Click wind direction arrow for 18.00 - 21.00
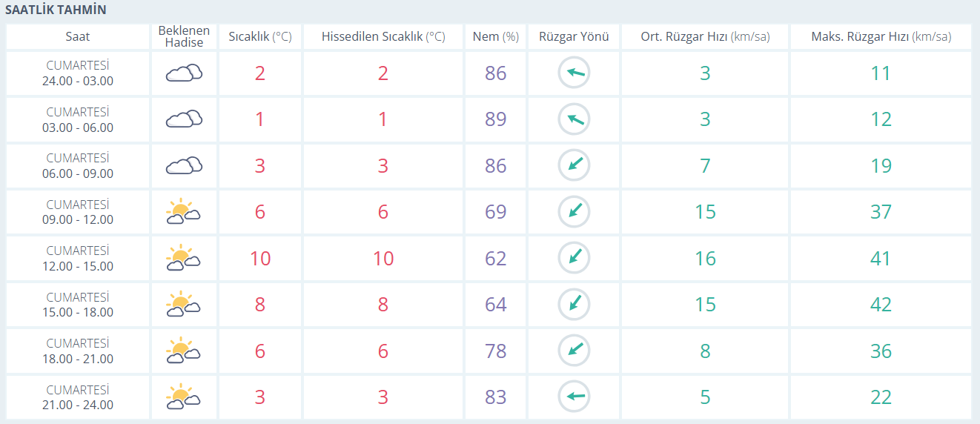Image resolution: width=980 pixels, height=424 pixels. pos(574,351)
